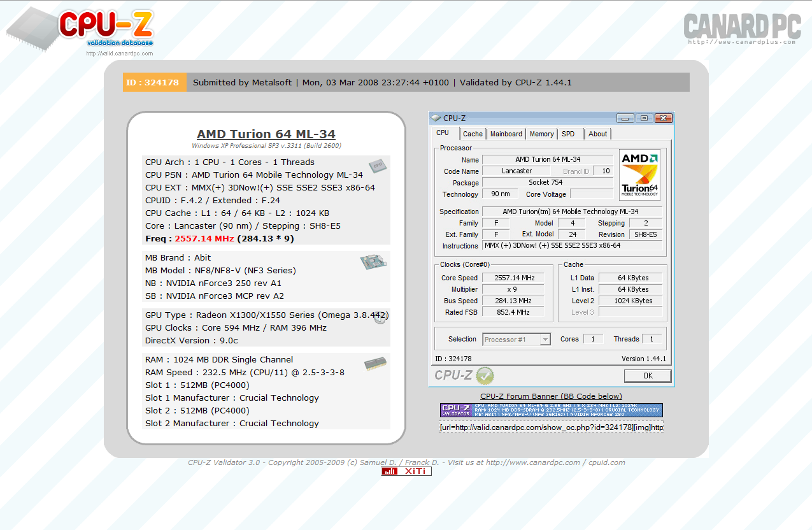
Task: Click the Threads count field
Action: [x=652, y=340]
